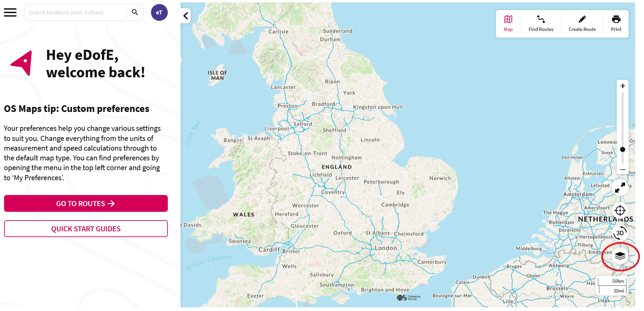644x311 pixels.
Task: Click the Ordnance Survey logo
Action: point(409,298)
